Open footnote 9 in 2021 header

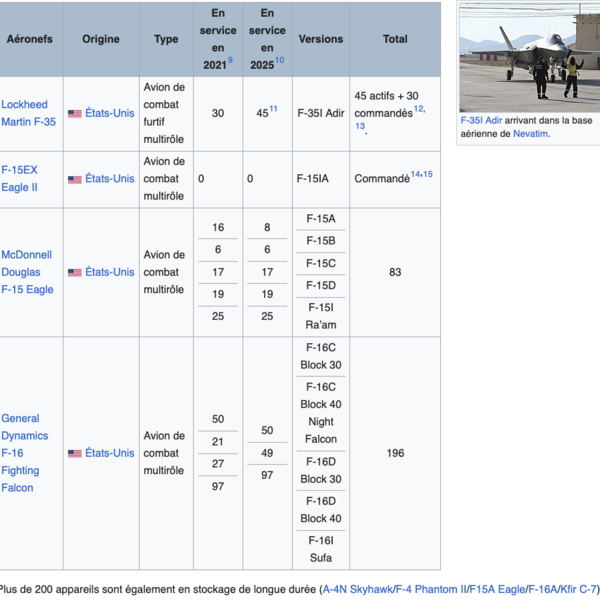pos(230,60)
